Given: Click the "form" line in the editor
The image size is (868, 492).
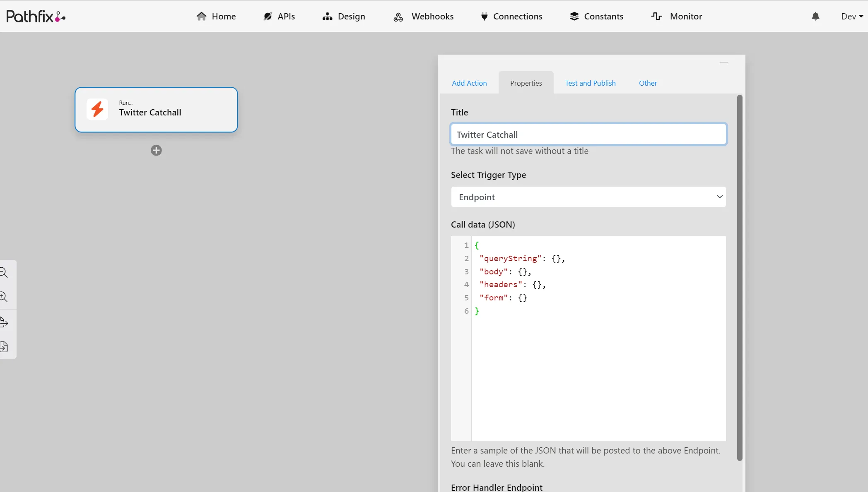Looking at the screenshot, I should (x=503, y=298).
